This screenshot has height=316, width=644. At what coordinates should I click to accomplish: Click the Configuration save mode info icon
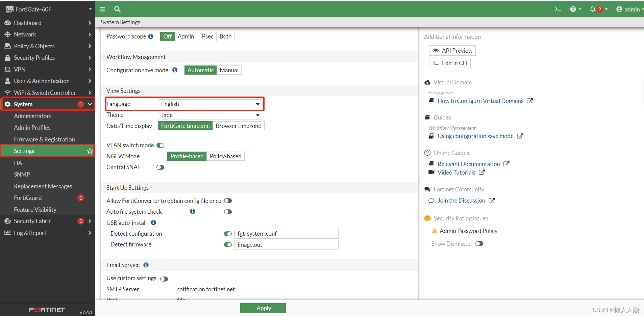click(x=175, y=70)
